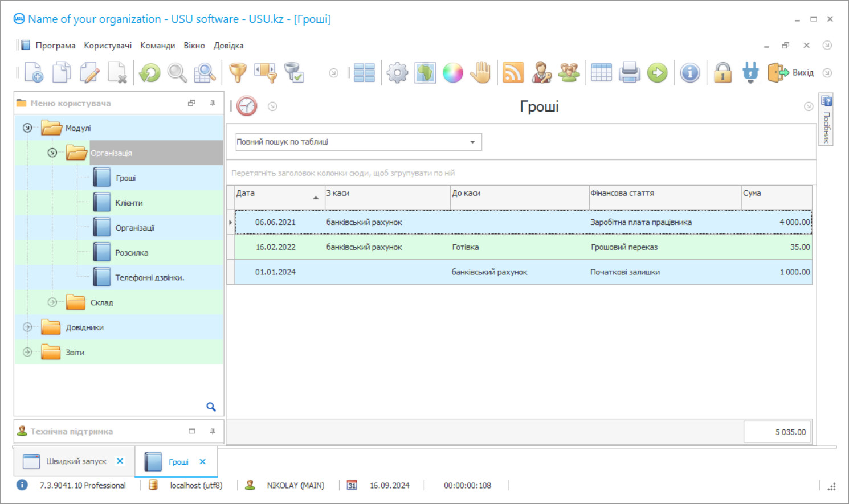
Task: Click the clock icon above the table
Action: click(247, 106)
